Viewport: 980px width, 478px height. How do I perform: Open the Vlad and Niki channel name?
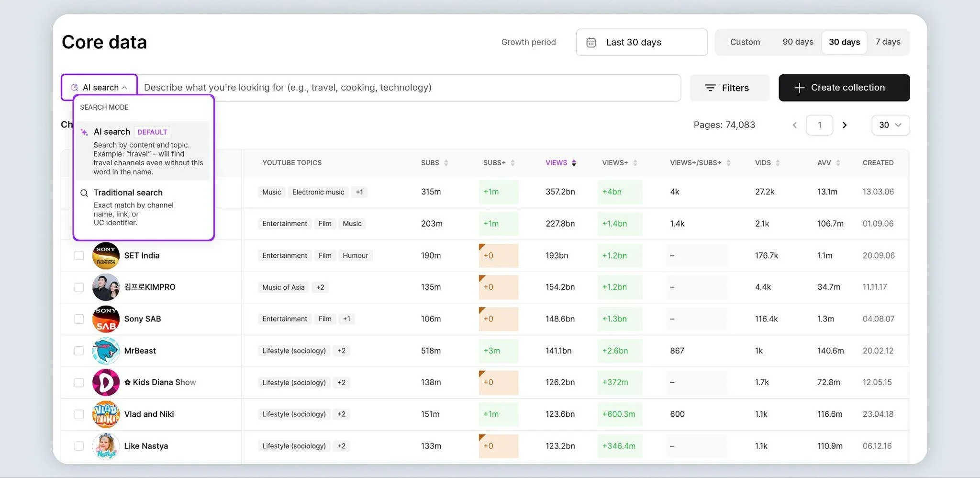(149, 414)
